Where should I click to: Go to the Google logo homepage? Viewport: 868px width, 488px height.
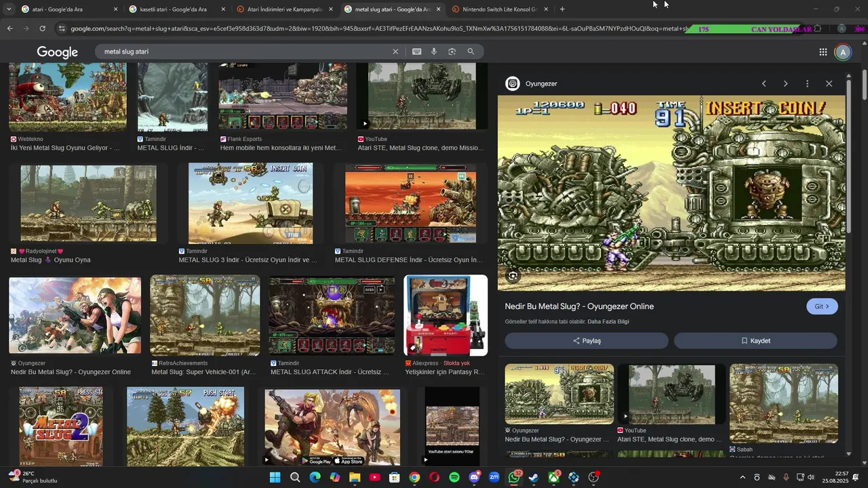[58, 52]
